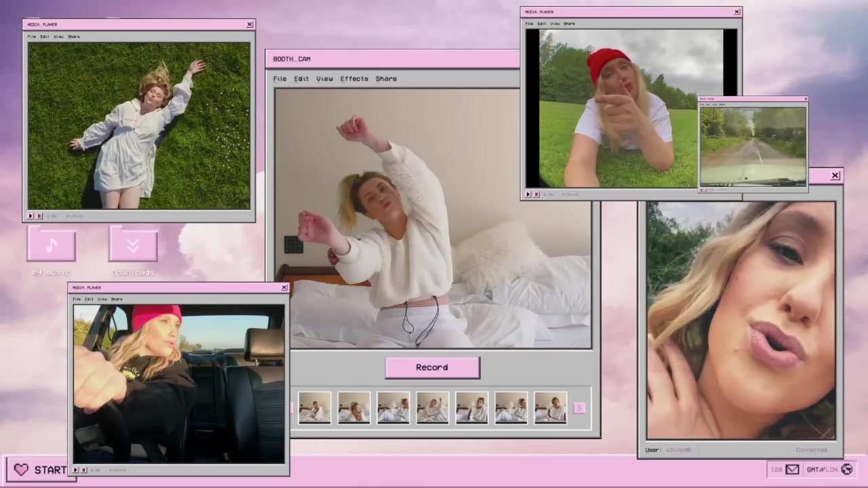Open File menu in BOOTH_CAM window
Image resolution: width=868 pixels, height=488 pixels.
point(279,79)
